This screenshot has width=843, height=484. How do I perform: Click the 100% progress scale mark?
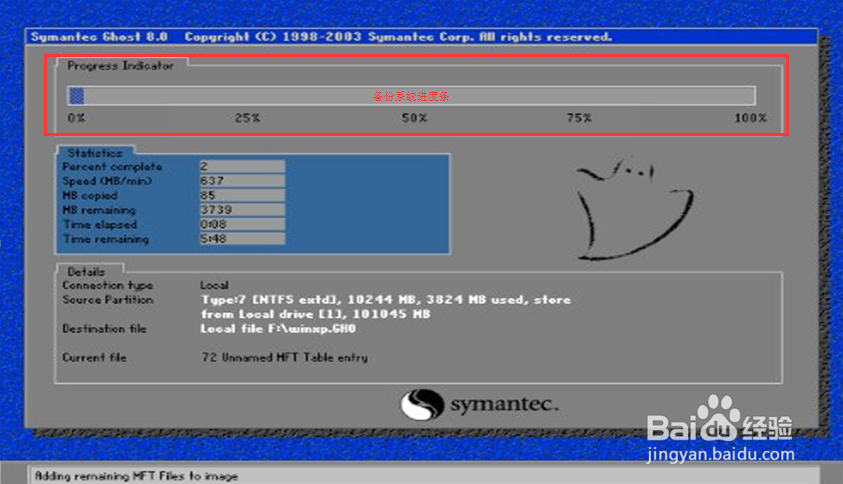pos(751,118)
